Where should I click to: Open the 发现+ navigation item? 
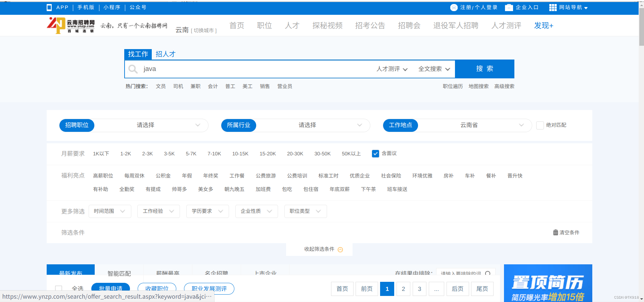click(x=544, y=26)
